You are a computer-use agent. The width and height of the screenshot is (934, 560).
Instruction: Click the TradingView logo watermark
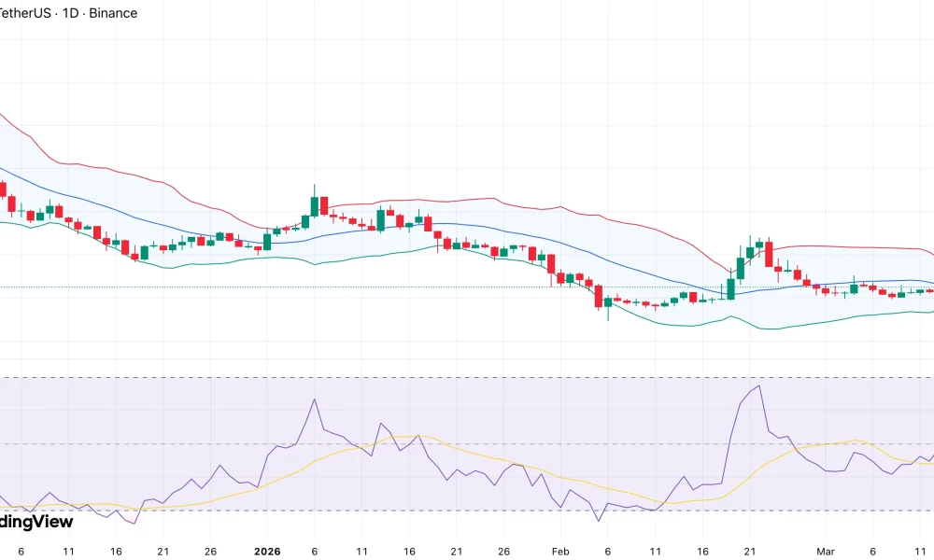[x=35, y=521]
